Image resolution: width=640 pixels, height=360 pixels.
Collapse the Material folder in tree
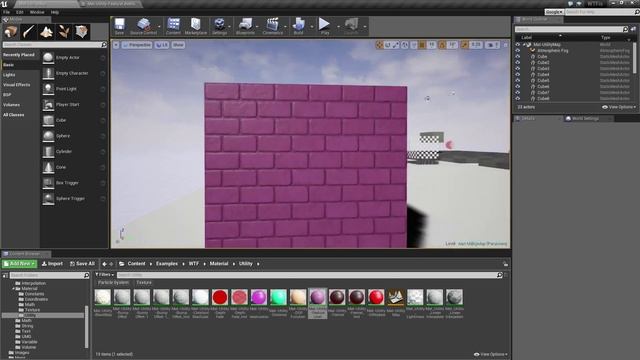coord(13,289)
